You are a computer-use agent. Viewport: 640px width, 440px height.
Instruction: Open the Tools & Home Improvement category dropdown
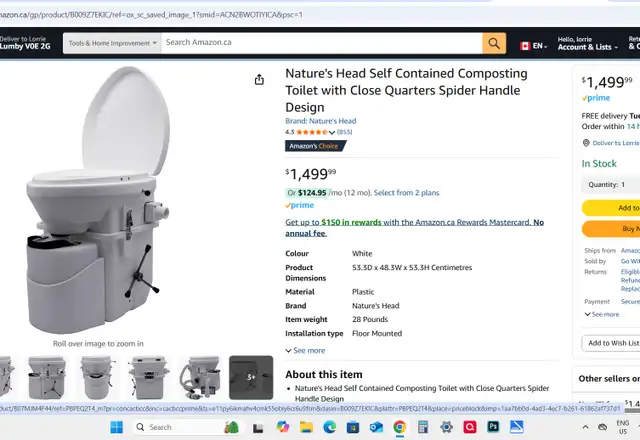pos(112,43)
